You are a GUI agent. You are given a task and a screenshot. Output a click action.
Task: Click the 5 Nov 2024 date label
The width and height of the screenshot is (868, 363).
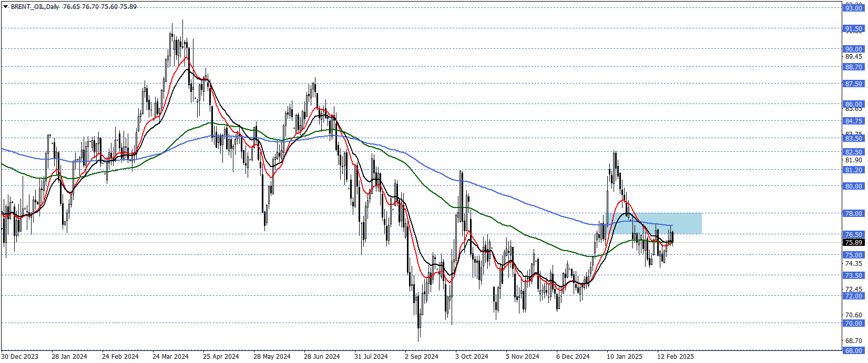523,356
